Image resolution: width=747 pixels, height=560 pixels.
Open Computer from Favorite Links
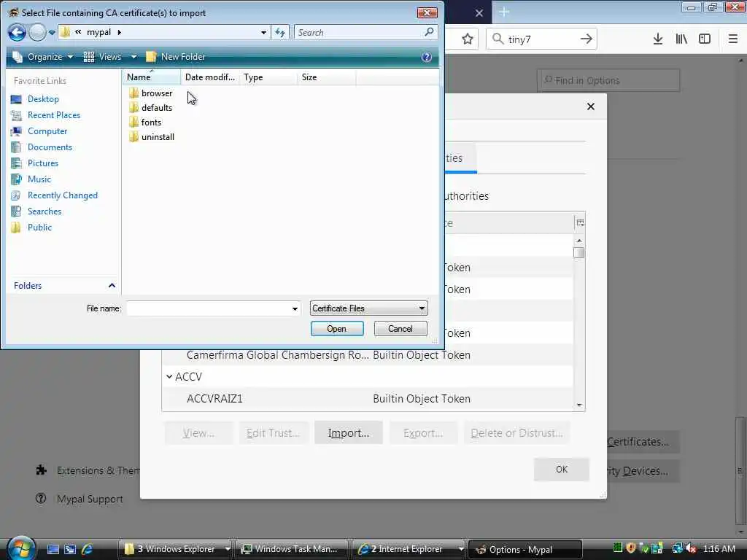point(47,131)
